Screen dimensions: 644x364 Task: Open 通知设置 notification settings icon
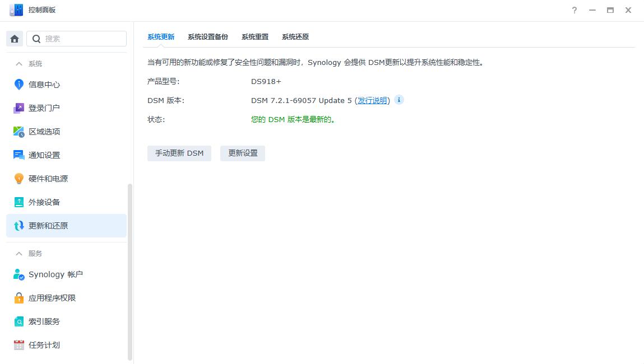click(19, 155)
